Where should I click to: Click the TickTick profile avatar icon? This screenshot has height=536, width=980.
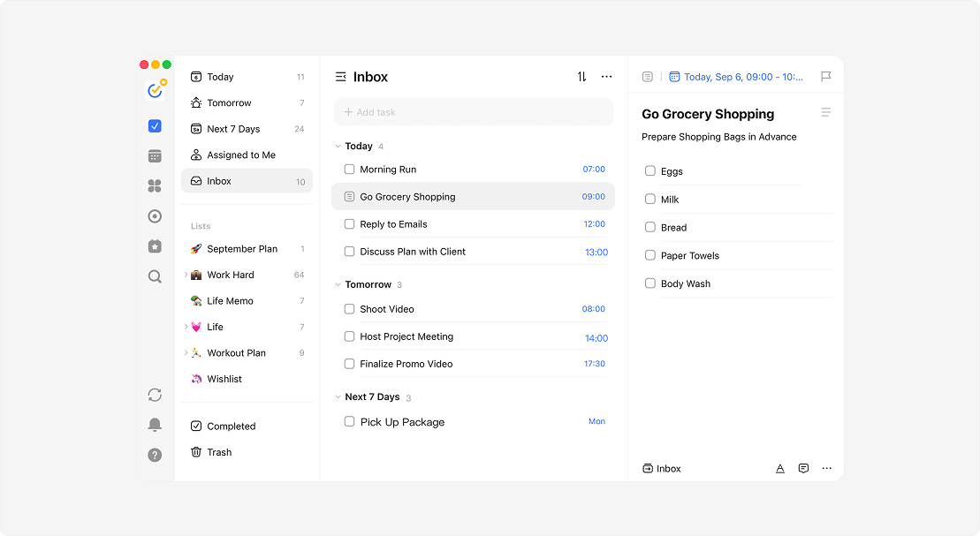(155, 91)
